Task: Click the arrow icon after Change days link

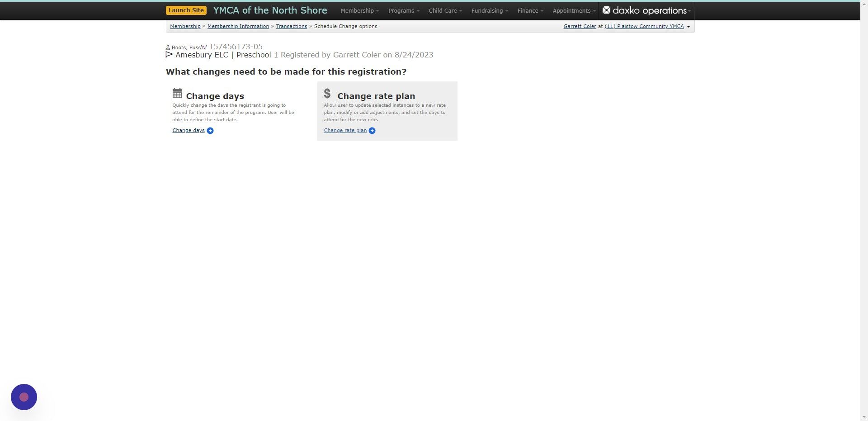Action: (x=210, y=130)
